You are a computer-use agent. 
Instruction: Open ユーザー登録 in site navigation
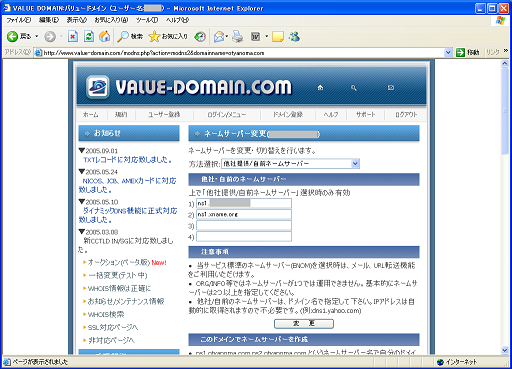tap(164, 115)
